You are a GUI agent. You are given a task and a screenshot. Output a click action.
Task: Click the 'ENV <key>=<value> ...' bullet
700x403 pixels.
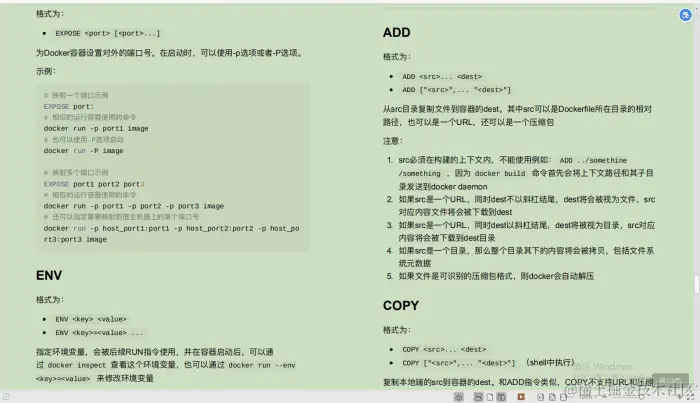click(99, 333)
